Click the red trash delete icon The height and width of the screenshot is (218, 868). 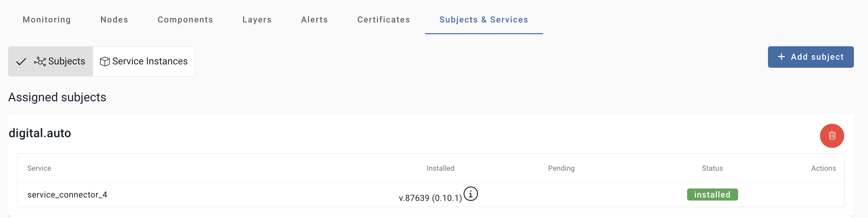point(832,136)
